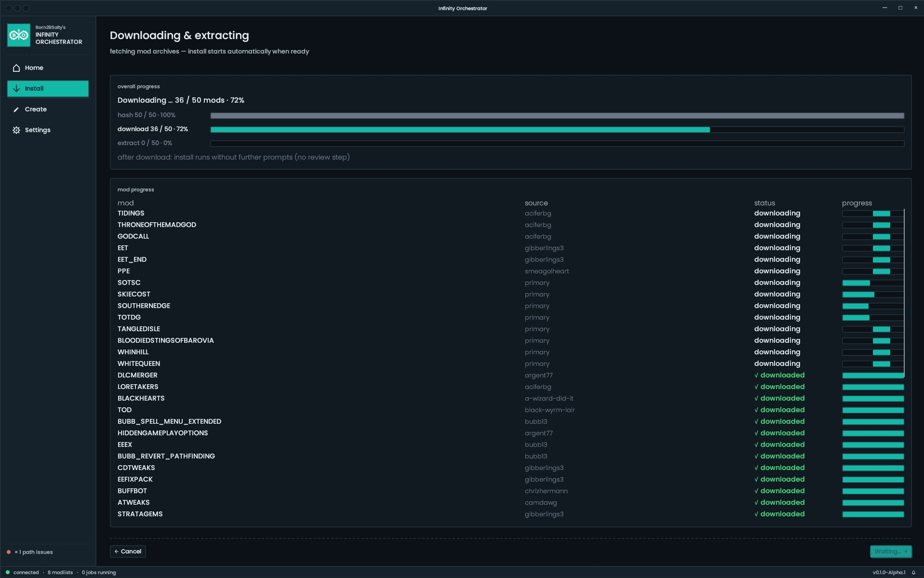Image resolution: width=924 pixels, height=578 pixels.
Task: Open the Home page
Action: 48,68
